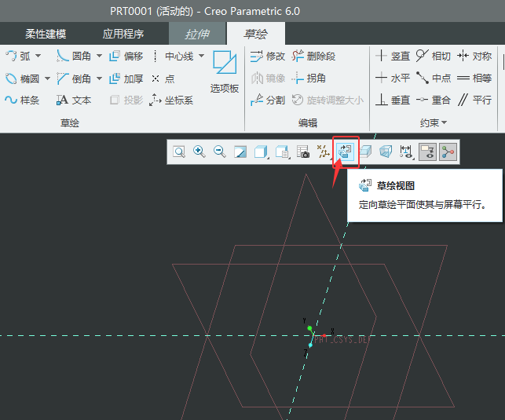Click the 偏移 (Offset) tool

tap(126, 56)
